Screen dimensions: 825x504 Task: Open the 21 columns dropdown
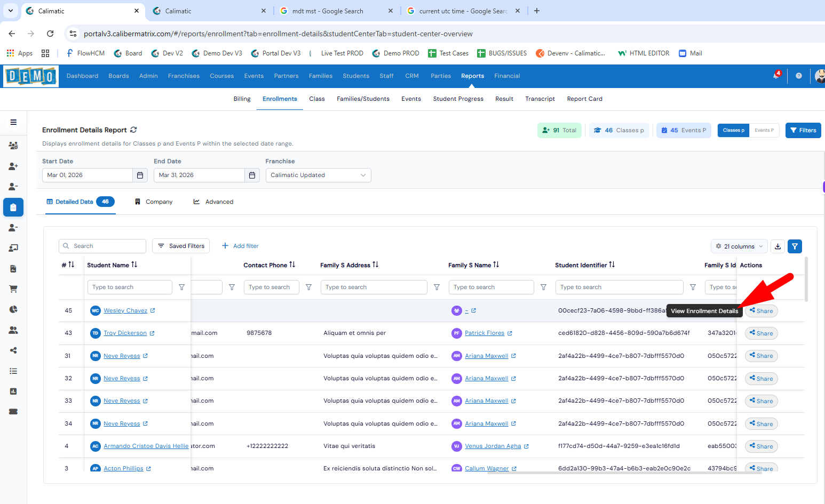click(739, 246)
